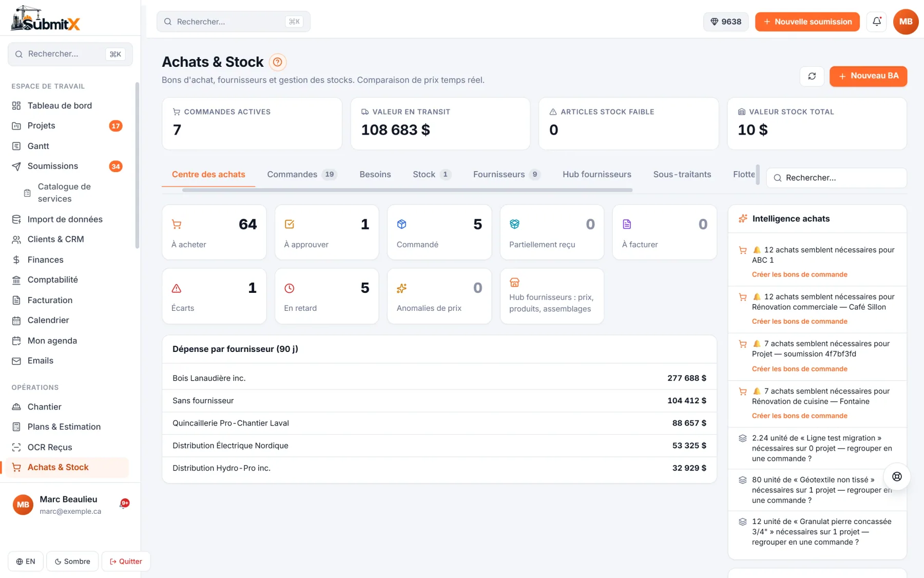Viewport: 924px width, 578px height.
Task: Open the À facturer card
Action: point(664,232)
